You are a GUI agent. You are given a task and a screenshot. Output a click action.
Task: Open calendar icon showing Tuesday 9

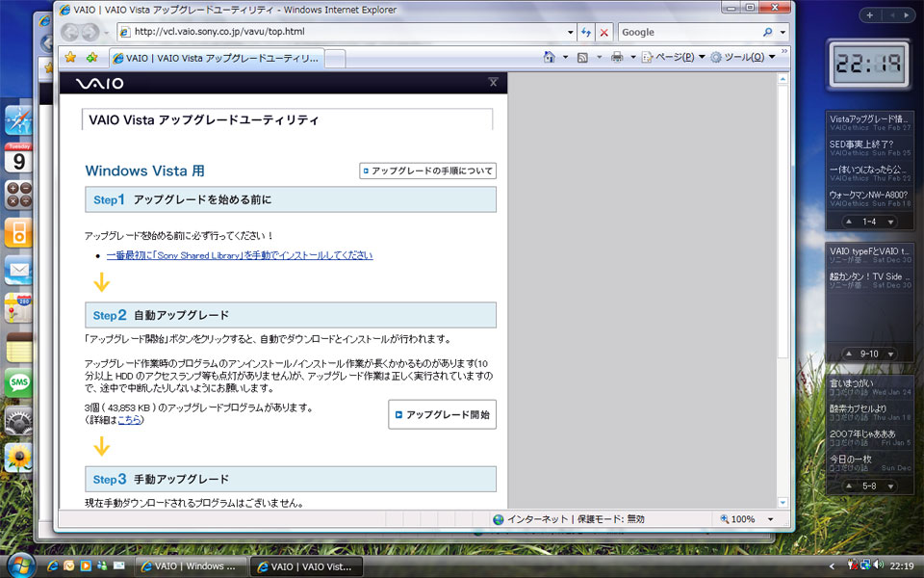(x=18, y=157)
